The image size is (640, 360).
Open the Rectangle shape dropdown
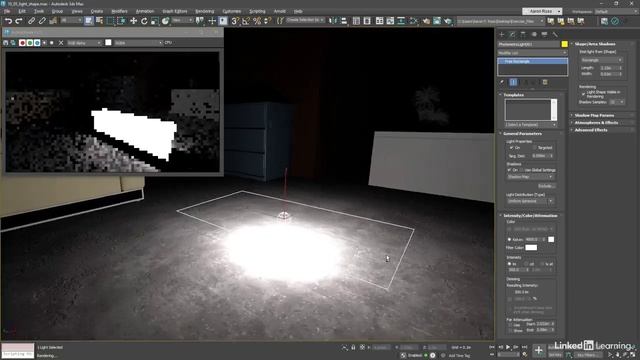pos(602,60)
